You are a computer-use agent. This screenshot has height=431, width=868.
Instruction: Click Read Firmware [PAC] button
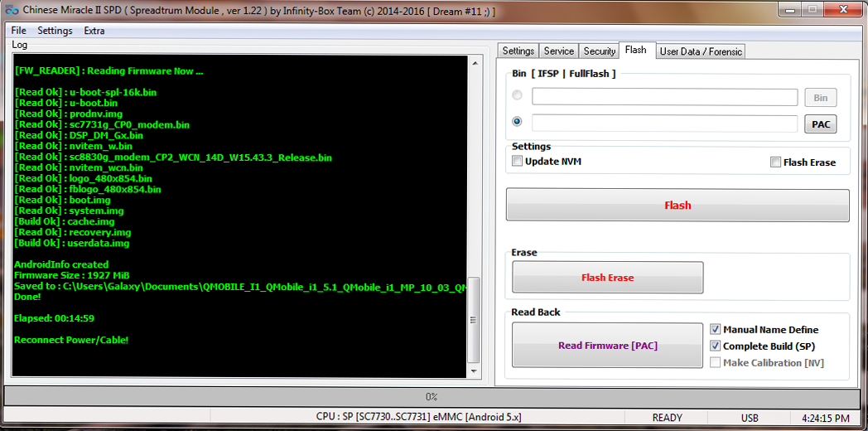click(607, 345)
